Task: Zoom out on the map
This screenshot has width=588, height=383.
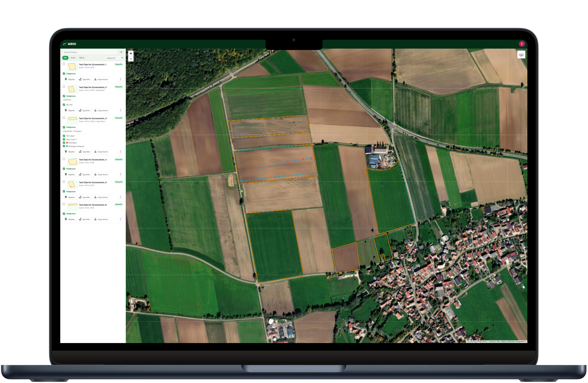Action: coord(131,59)
